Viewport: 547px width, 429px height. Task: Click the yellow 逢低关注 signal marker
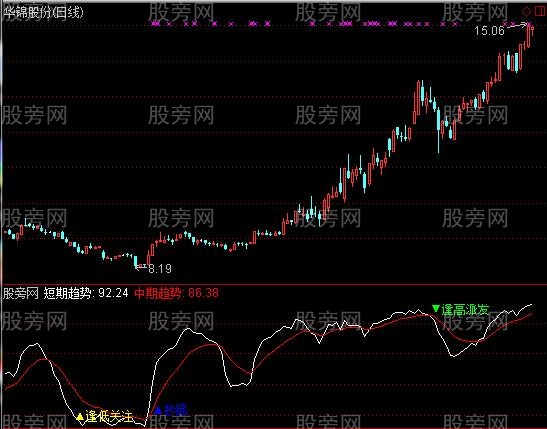pyautogui.click(x=105, y=416)
